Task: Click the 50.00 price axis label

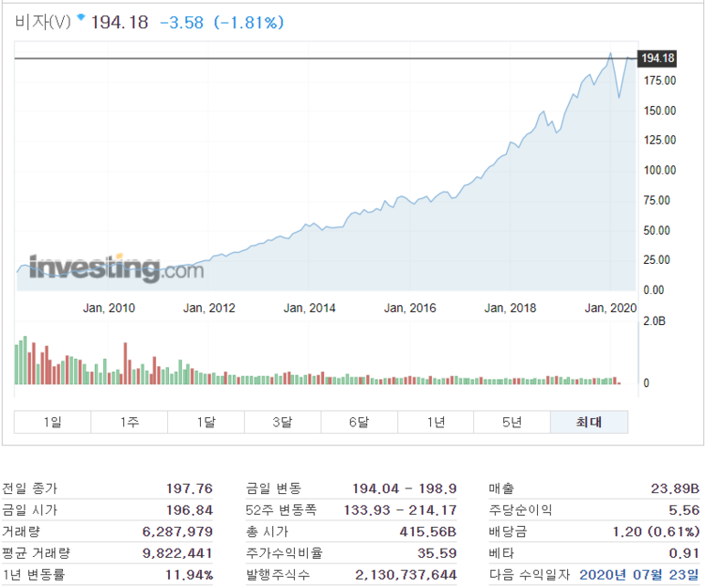Action: tap(657, 230)
